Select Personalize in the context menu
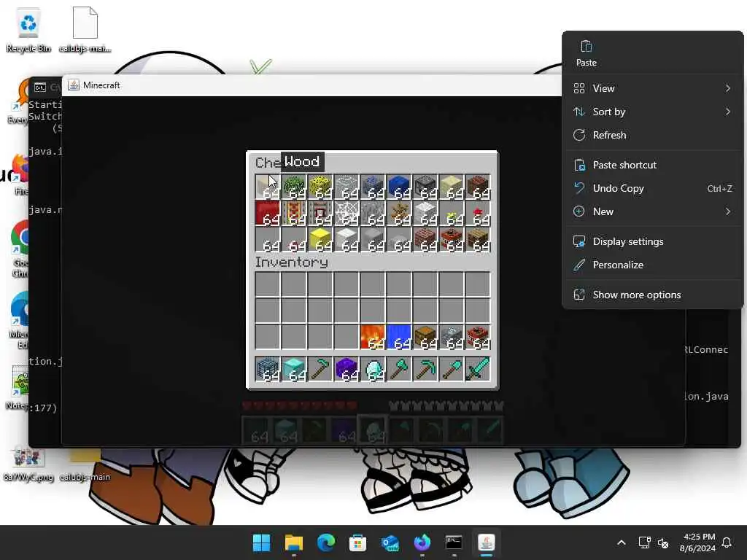Image resolution: width=747 pixels, height=560 pixels. coord(652,265)
